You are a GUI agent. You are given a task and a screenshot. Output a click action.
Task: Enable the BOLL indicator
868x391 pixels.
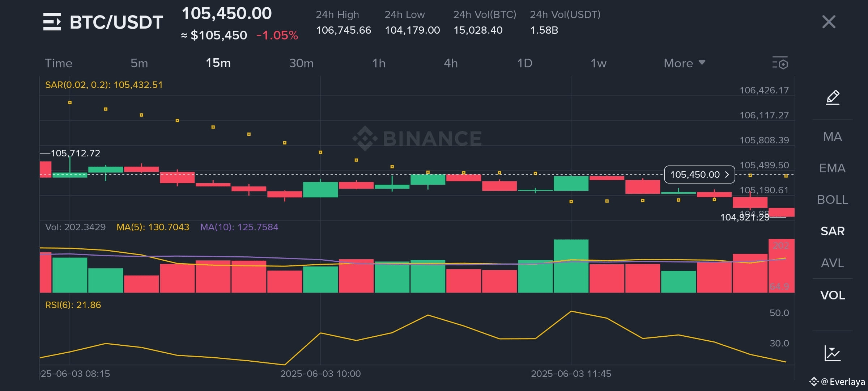[832, 200]
